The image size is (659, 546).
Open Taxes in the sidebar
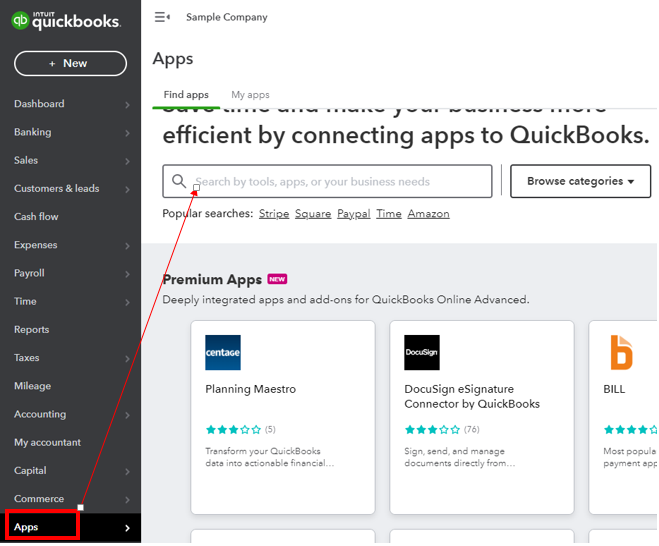[x=26, y=358]
